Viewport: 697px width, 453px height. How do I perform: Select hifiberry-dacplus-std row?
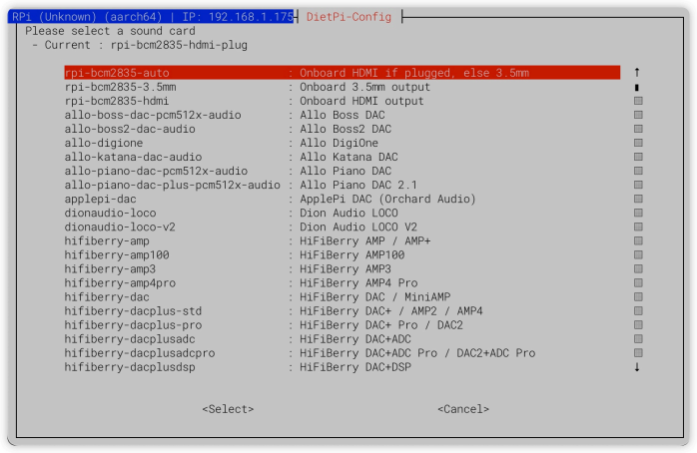342,311
